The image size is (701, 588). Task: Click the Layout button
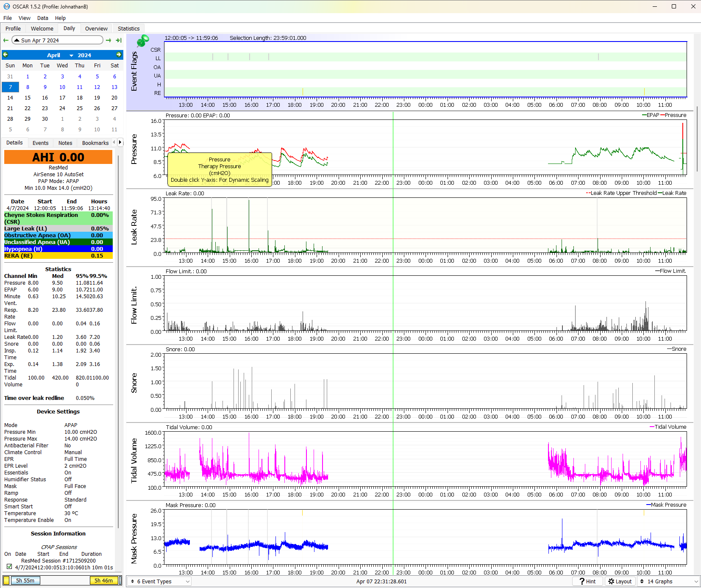pos(620,581)
